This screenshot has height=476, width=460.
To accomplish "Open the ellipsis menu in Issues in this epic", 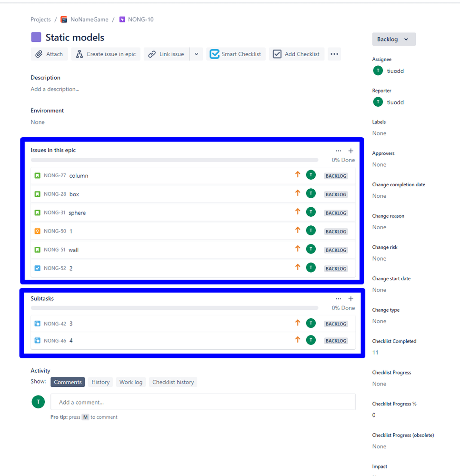I will tap(338, 151).
